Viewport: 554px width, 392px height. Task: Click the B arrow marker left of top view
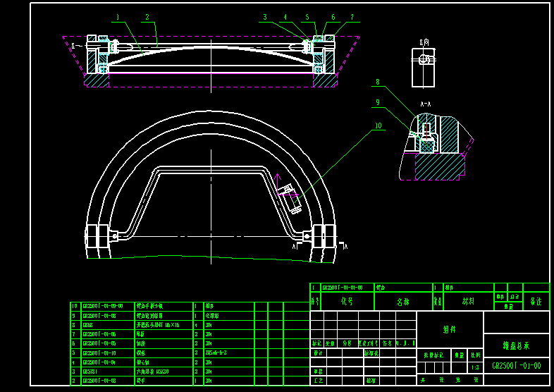76,46
